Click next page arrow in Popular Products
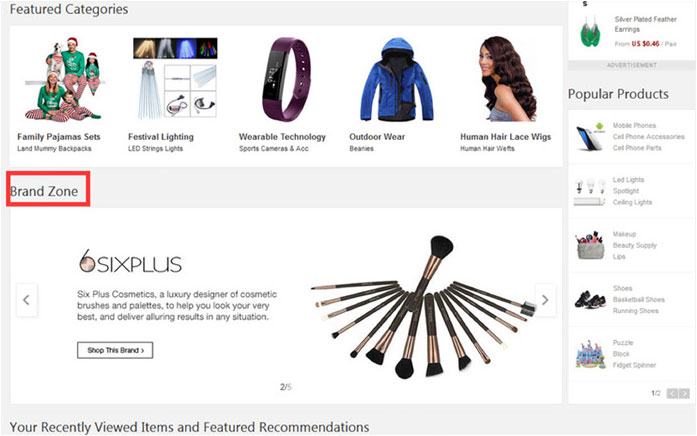The image size is (697, 436). point(685,393)
